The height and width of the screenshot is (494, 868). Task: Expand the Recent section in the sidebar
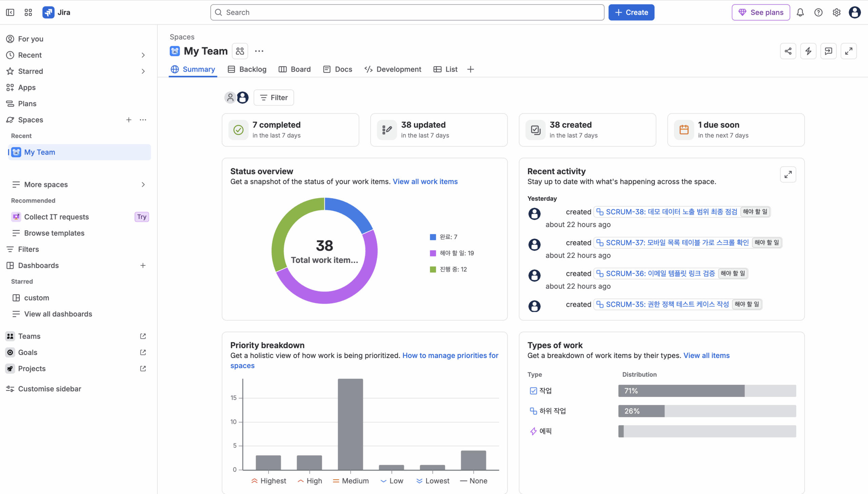143,55
